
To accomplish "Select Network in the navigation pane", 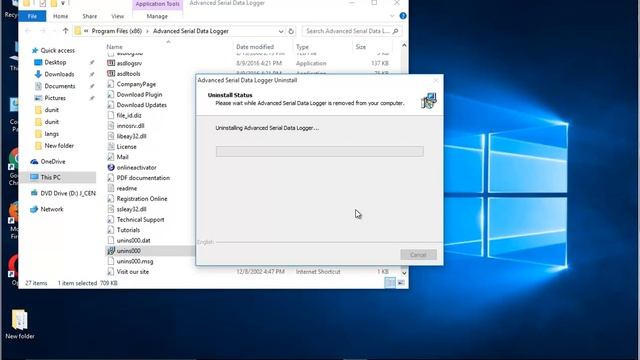I will (52, 209).
